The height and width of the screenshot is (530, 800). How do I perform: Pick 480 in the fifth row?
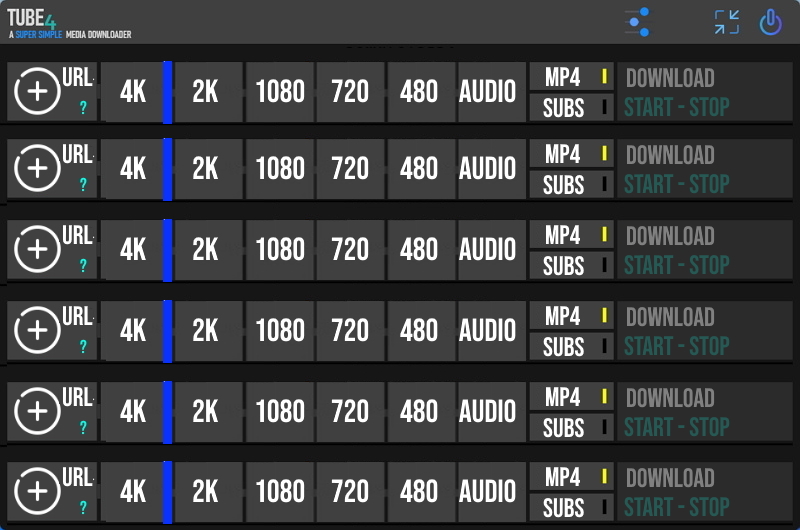(x=421, y=411)
